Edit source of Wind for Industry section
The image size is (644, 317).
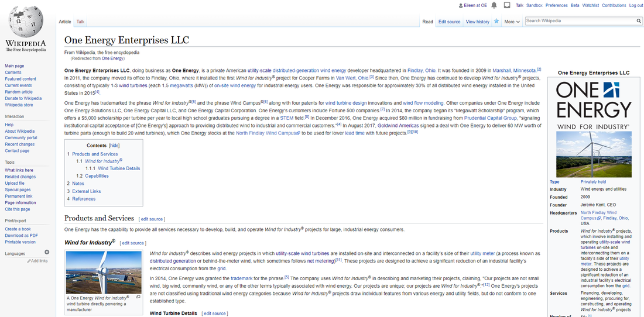(x=133, y=243)
